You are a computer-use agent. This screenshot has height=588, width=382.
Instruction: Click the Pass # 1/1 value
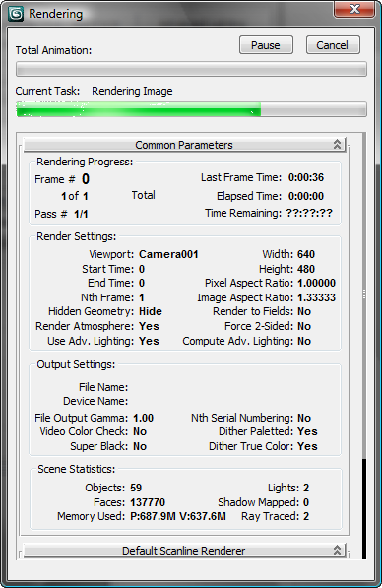[x=81, y=214]
